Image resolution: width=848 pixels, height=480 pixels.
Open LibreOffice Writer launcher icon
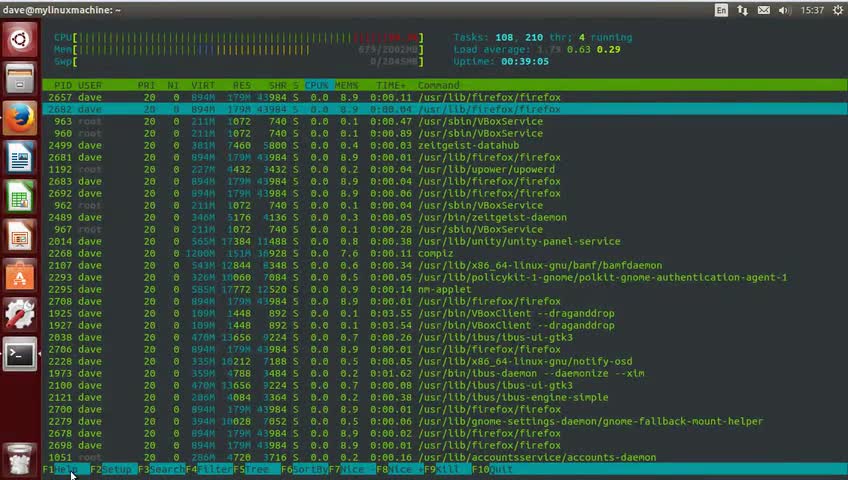point(20,157)
